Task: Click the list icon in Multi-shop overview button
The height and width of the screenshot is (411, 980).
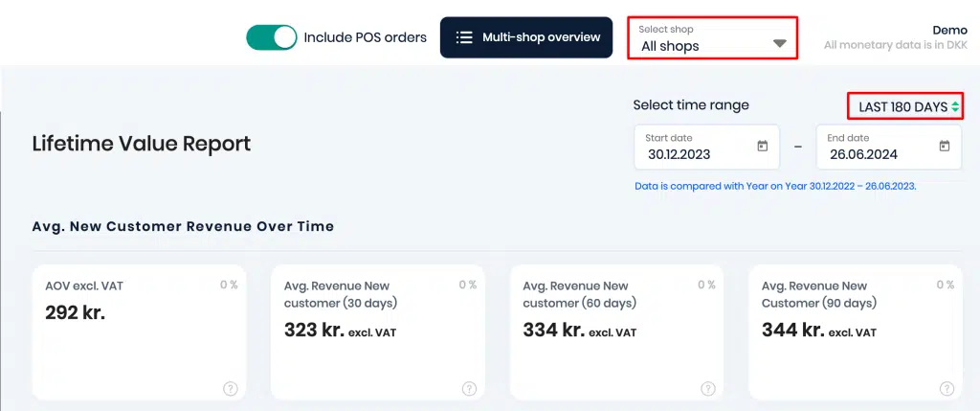Action: point(464,37)
